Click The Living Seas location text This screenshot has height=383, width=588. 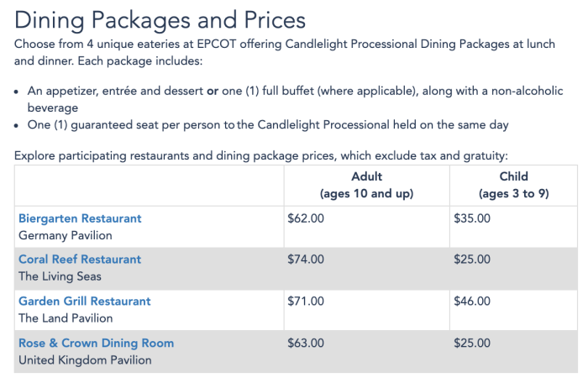(60, 276)
